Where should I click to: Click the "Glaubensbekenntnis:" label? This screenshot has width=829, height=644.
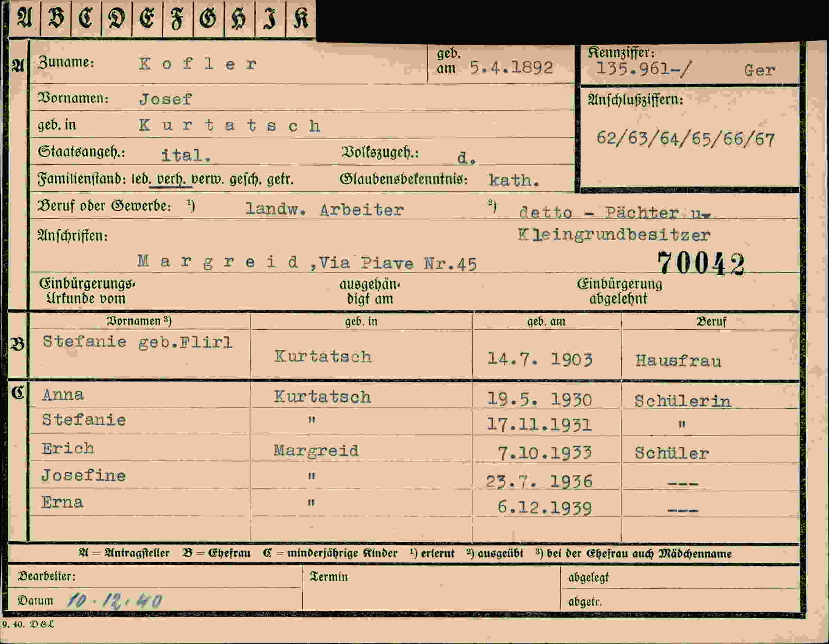pos(403,179)
